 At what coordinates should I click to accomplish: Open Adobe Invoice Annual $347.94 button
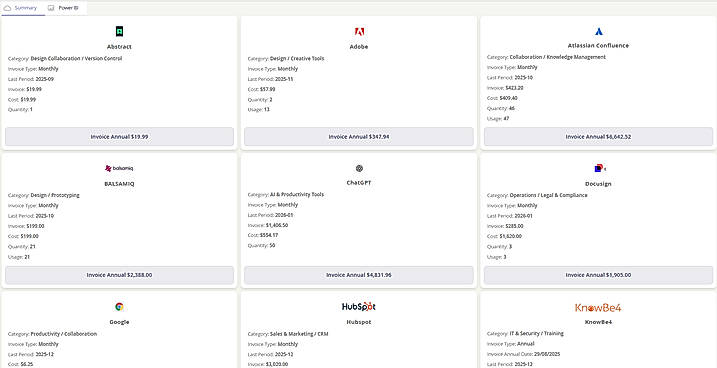(359, 137)
